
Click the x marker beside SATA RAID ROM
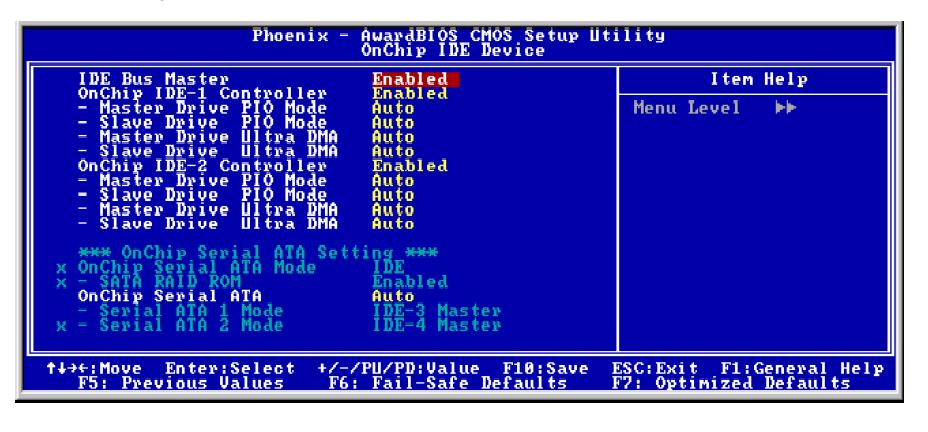(x=62, y=283)
